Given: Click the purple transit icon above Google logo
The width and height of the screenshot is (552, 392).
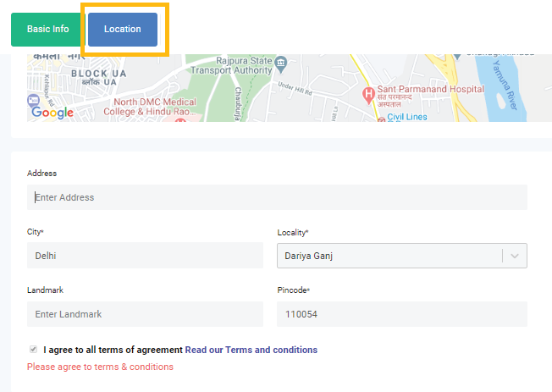Looking at the screenshot, I should (33, 101).
